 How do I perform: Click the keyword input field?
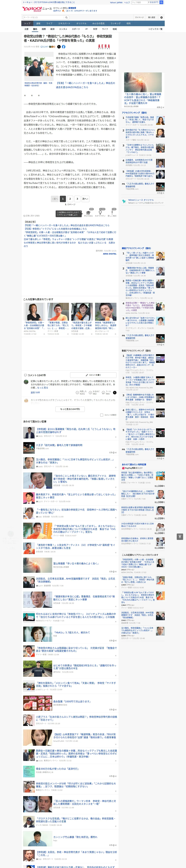coord(44,18)
